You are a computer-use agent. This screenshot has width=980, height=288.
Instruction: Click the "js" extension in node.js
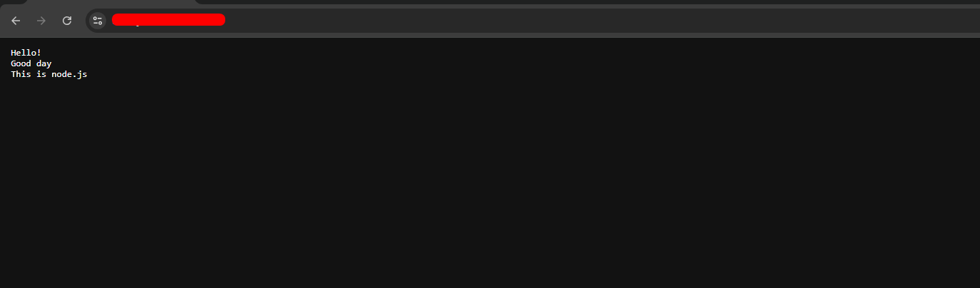click(83, 75)
